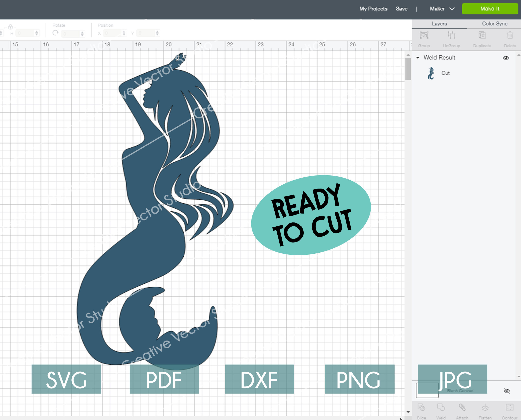
Task: Click the layers panel scroll down arrow
Action: (x=519, y=377)
